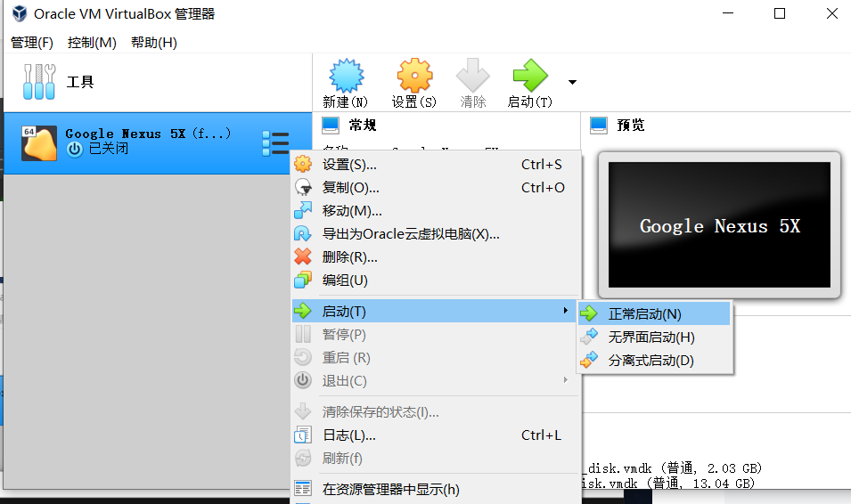Click the Google Nexus 5X preview thumbnail
This screenshot has height=504, width=851.
[x=719, y=224]
